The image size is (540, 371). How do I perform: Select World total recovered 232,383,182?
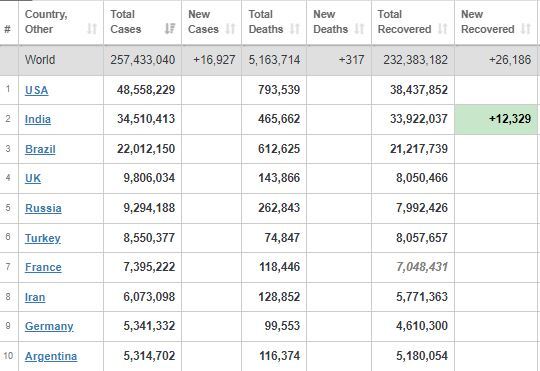point(416,60)
